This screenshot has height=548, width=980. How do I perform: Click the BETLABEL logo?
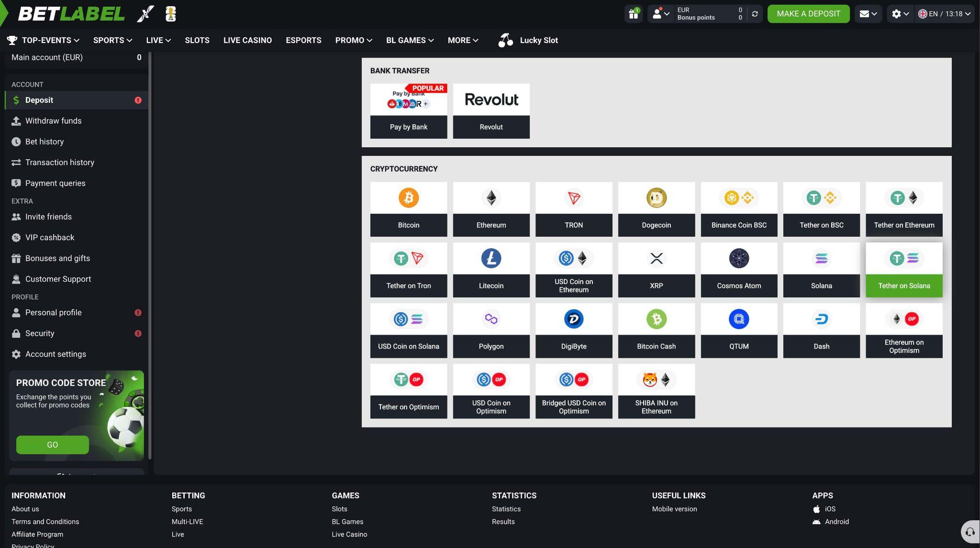tap(71, 14)
